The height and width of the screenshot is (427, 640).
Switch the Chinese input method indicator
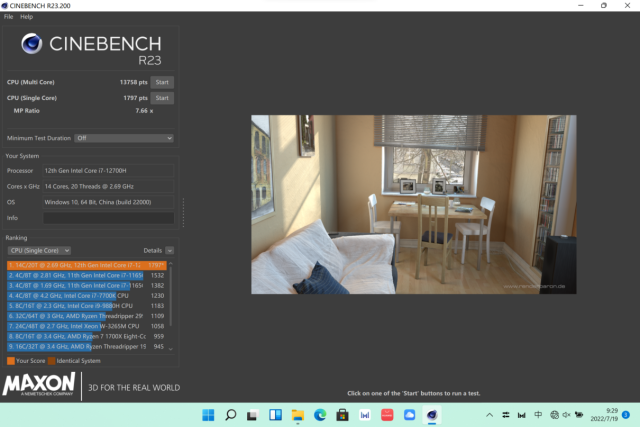[x=538, y=415]
